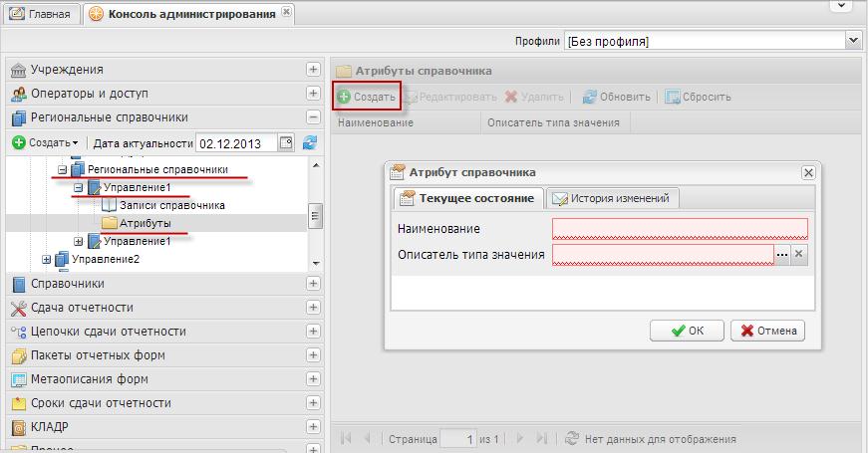
Task: Click Цепочки сдачи отчетности chain icon
Action: [18, 332]
